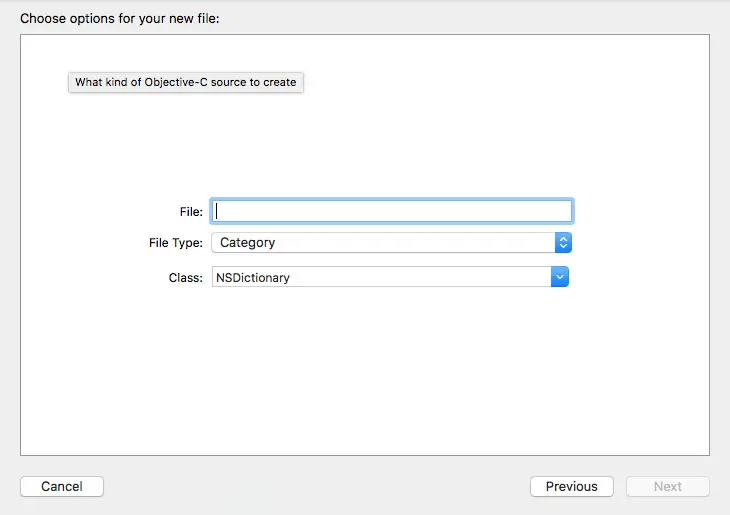Click the Objective-C source tooltip
This screenshot has width=730, height=515.
tap(186, 82)
